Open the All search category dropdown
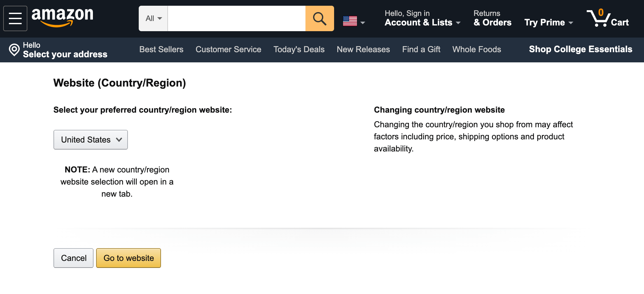This screenshot has height=294, width=644. (153, 18)
